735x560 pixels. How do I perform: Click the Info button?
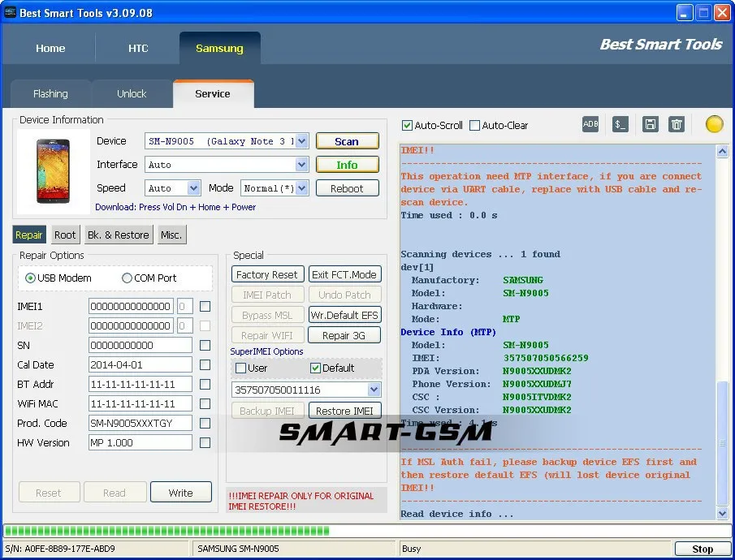(347, 165)
